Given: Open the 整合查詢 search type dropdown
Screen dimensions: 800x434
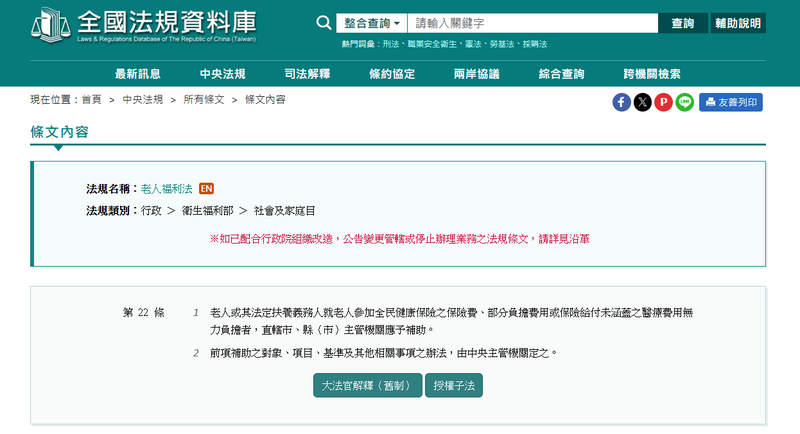Looking at the screenshot, I should pyautogui.click(x=371, y=23).
